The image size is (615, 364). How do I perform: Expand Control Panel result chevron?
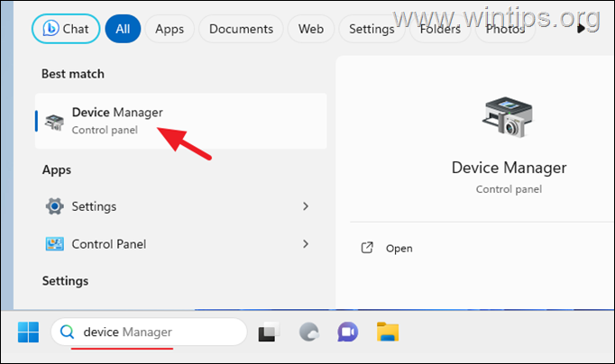[x=306, y=243]
